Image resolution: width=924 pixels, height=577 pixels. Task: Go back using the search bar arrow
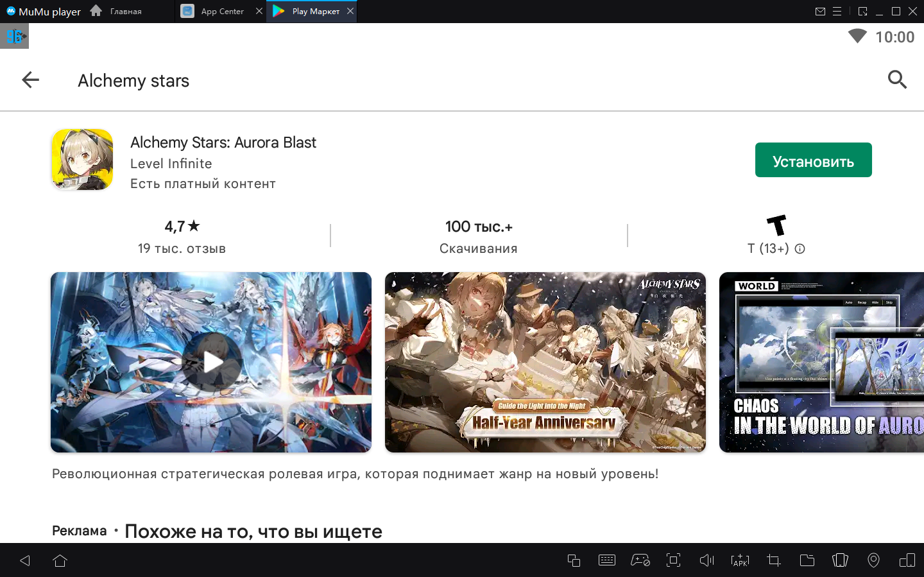pyautogui.click(x=30, y=80)
